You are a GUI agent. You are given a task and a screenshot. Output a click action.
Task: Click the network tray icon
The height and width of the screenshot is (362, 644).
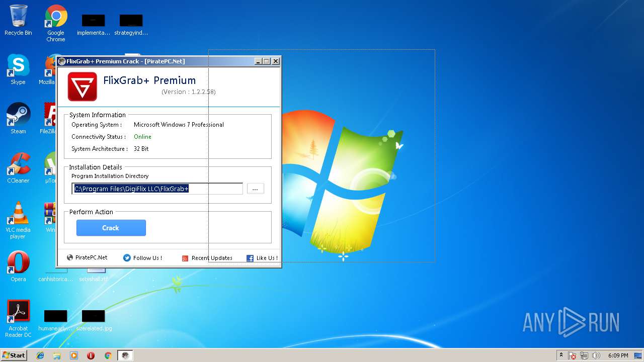[585, 355]
